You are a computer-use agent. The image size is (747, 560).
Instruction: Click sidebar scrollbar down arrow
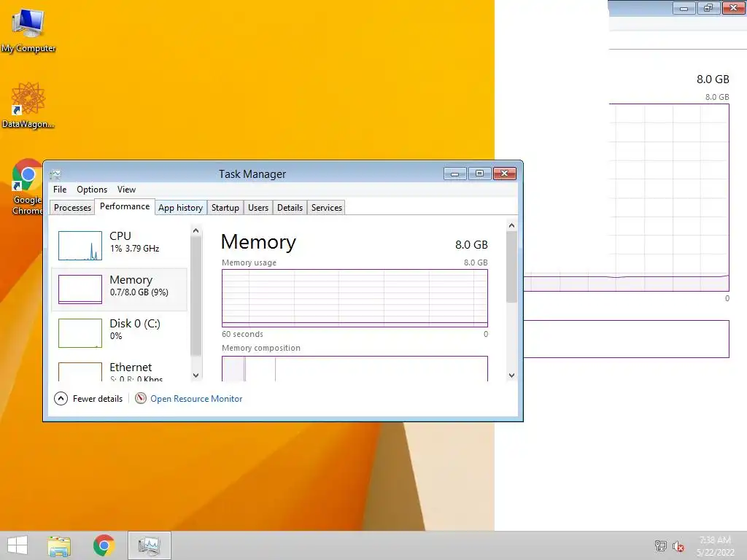tap(196, 376)
